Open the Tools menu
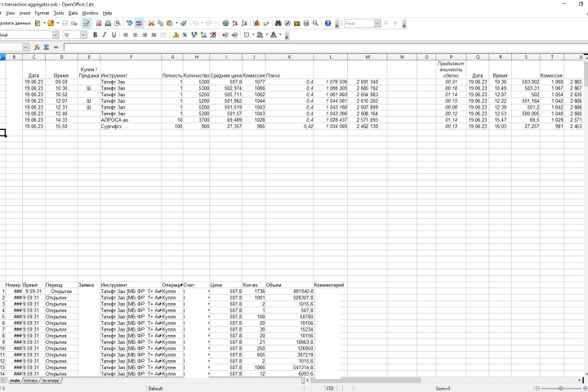This screenshot has height=392, width=588. click(x=59, y=13)
